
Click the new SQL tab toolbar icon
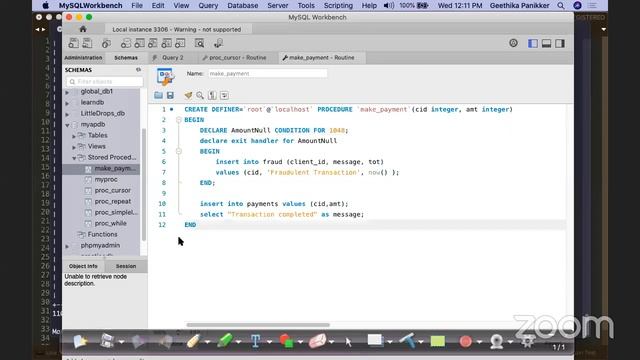73,43
